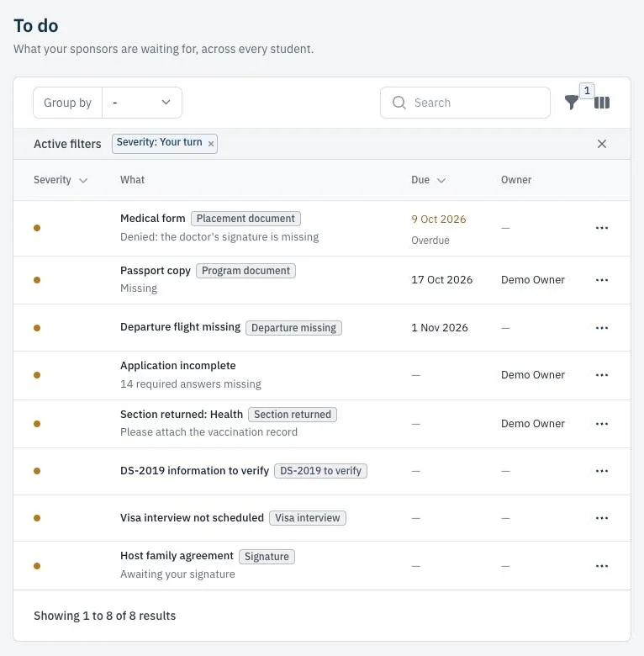Screen dimensions: 644x656
Task: Open the Application incomplete item
Action: 178,366
